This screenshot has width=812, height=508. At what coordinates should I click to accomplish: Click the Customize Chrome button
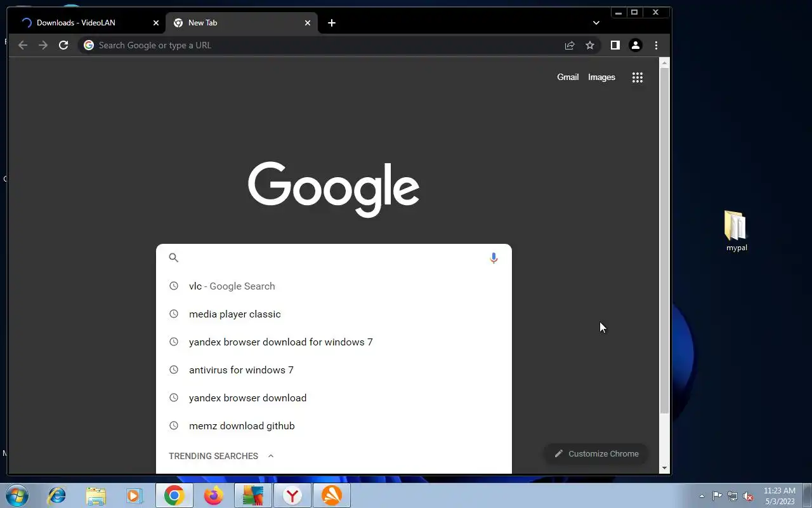596,453
